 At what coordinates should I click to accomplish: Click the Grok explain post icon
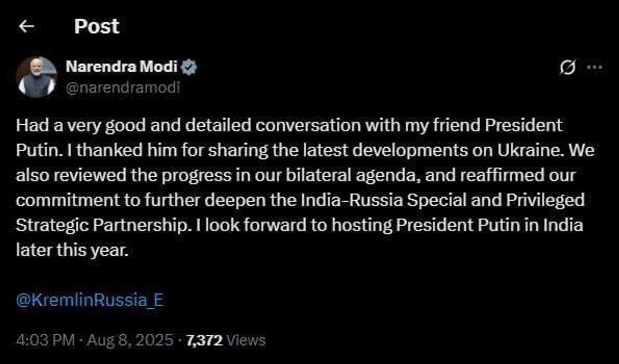[567, 67]
